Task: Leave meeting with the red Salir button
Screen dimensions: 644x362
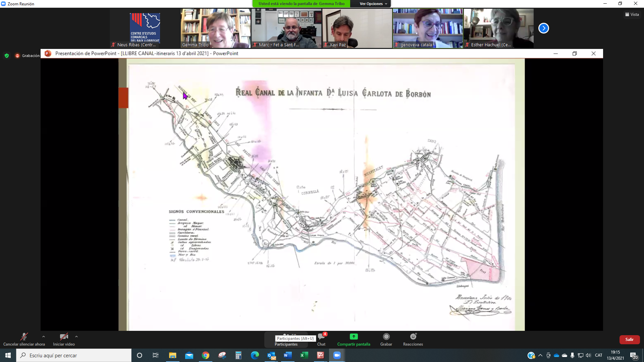Action: 629,340
